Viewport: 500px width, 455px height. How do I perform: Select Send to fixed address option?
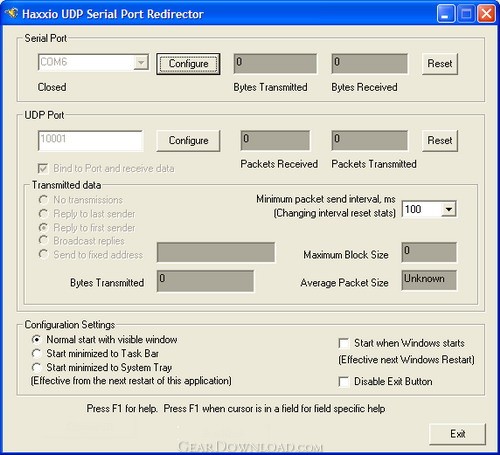pos(91,255)
